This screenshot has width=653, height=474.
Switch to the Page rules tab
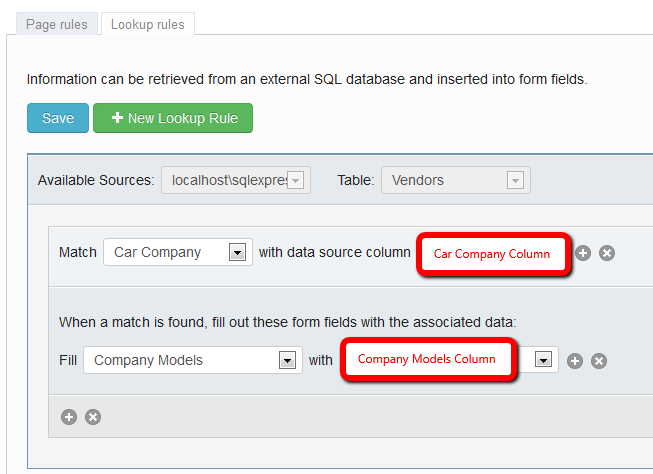click(57, 24)
